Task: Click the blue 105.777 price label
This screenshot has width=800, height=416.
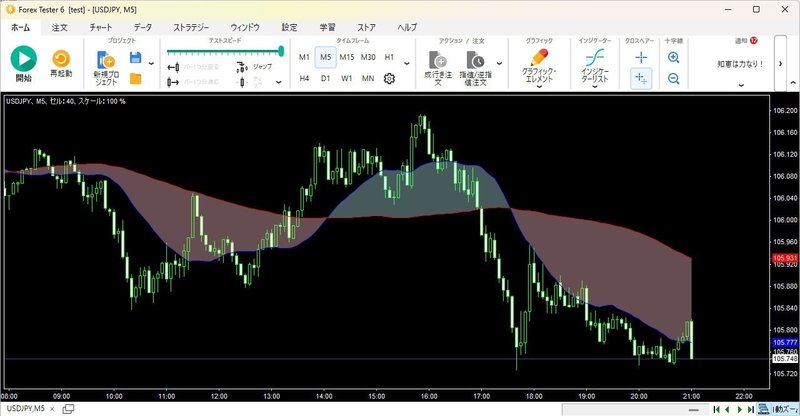Action: click(x=785, y=342)
